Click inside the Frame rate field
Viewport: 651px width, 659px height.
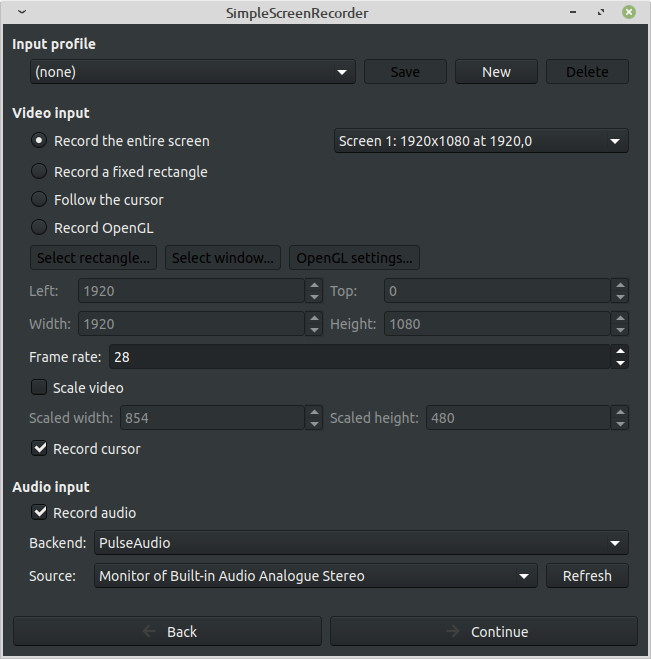coord(360,357)
